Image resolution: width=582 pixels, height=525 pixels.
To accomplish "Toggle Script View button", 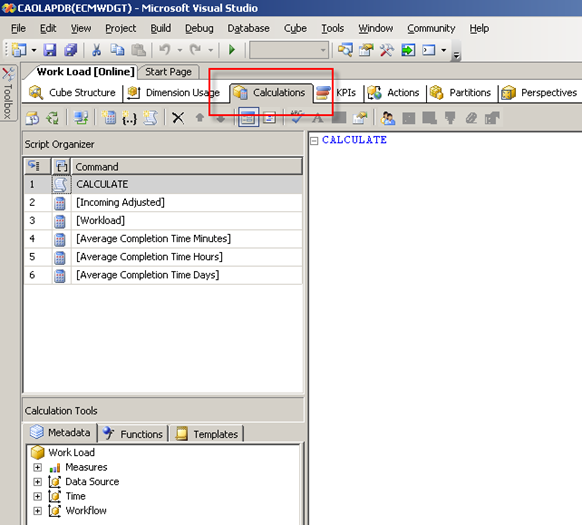I will pos(269,118).
